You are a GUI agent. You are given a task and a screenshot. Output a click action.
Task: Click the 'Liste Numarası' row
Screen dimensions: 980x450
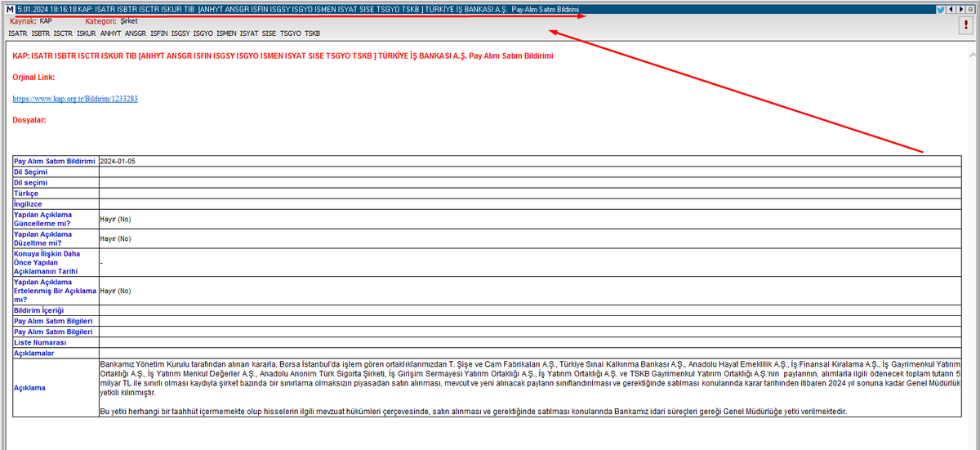click(x=487, y=343)
